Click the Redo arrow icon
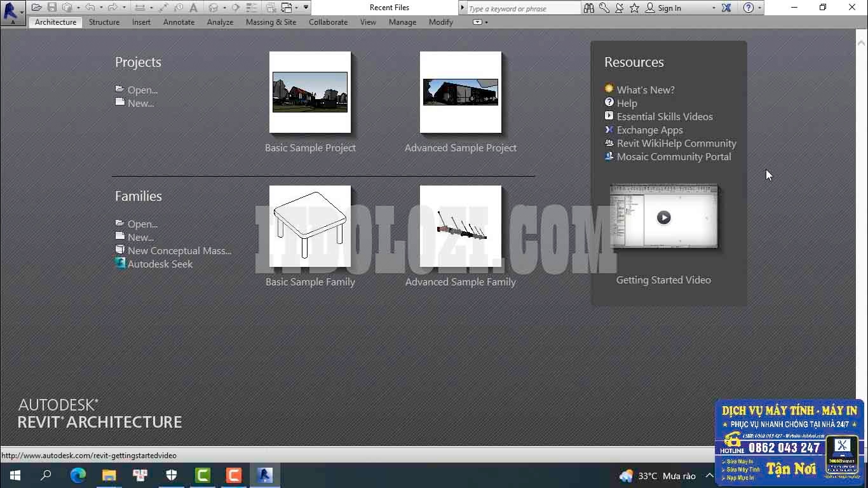Image resolution: width=868 pixels, height=488 pixels. point(112,8)
